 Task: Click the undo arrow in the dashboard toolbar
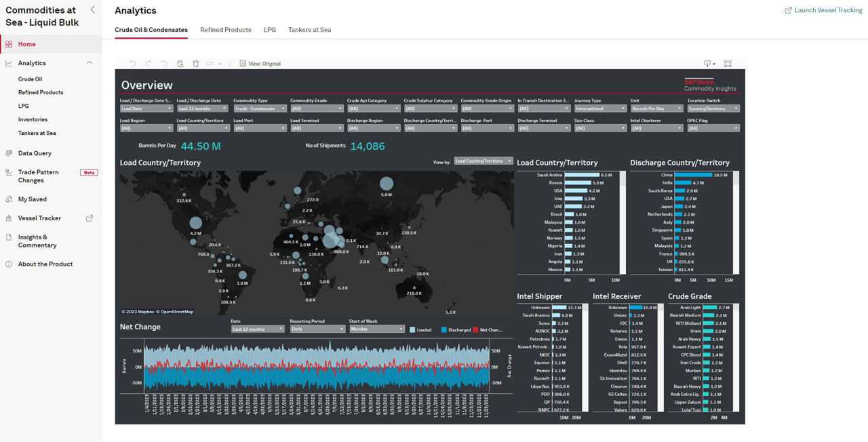tap(133, 64)
